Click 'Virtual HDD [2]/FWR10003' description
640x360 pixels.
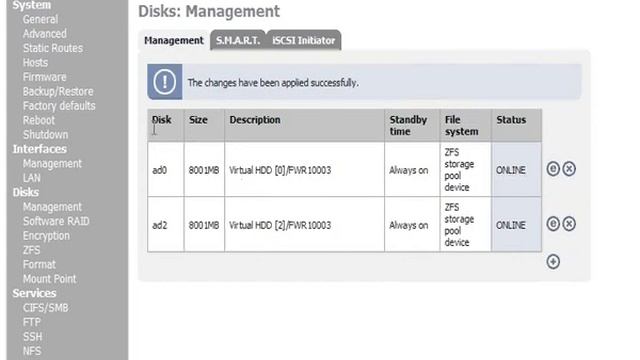point(280,225)
